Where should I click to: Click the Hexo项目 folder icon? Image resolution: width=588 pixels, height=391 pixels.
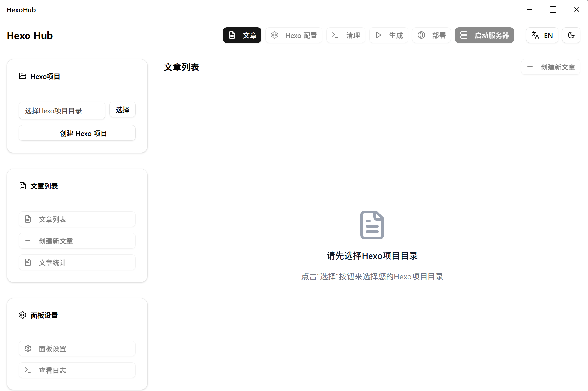(22, 76)
